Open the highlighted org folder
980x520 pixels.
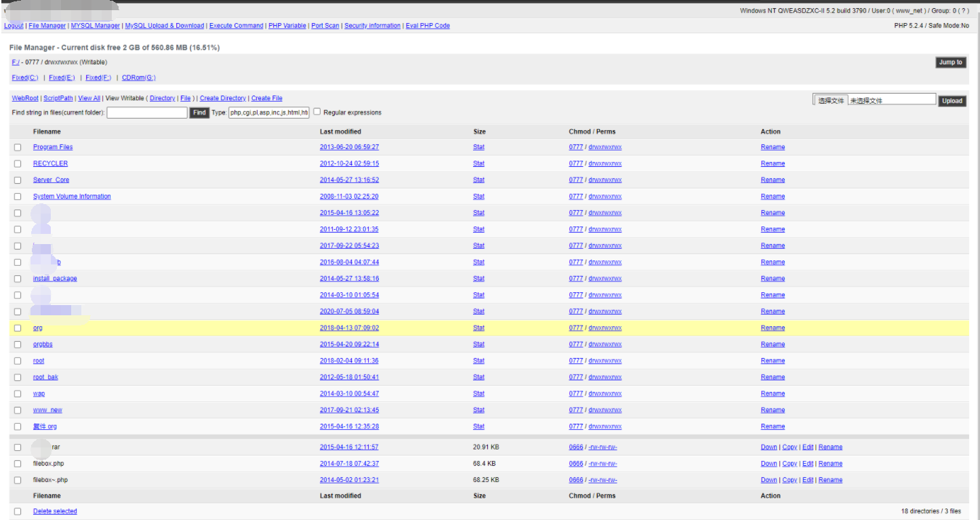[38, 328]
